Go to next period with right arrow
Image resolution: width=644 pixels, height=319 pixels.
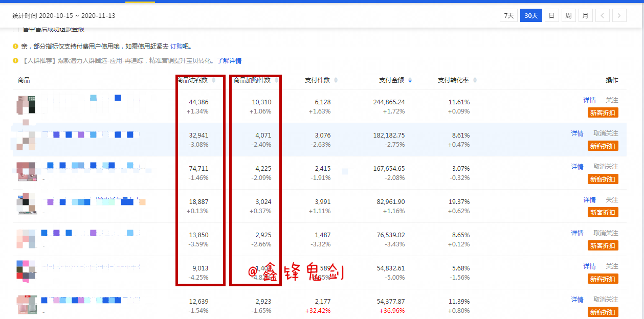click(x=619, y=15)
